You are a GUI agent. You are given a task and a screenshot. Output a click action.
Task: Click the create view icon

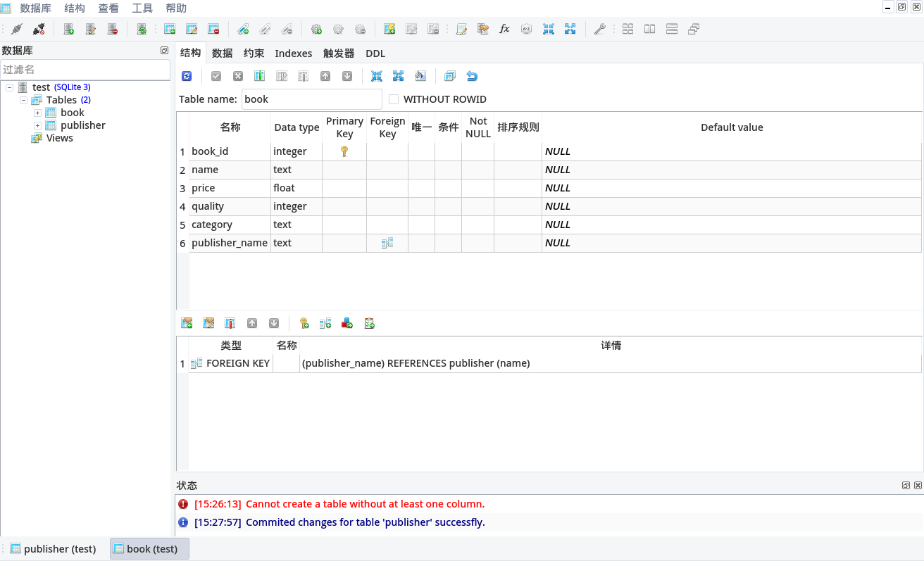pyautogui.click(x=389, y=29)
